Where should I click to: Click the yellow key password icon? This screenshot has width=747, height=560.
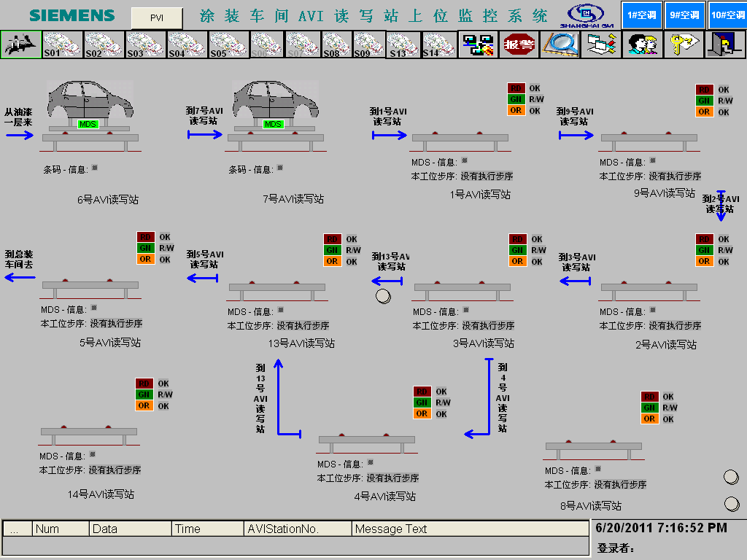point(684,44)
